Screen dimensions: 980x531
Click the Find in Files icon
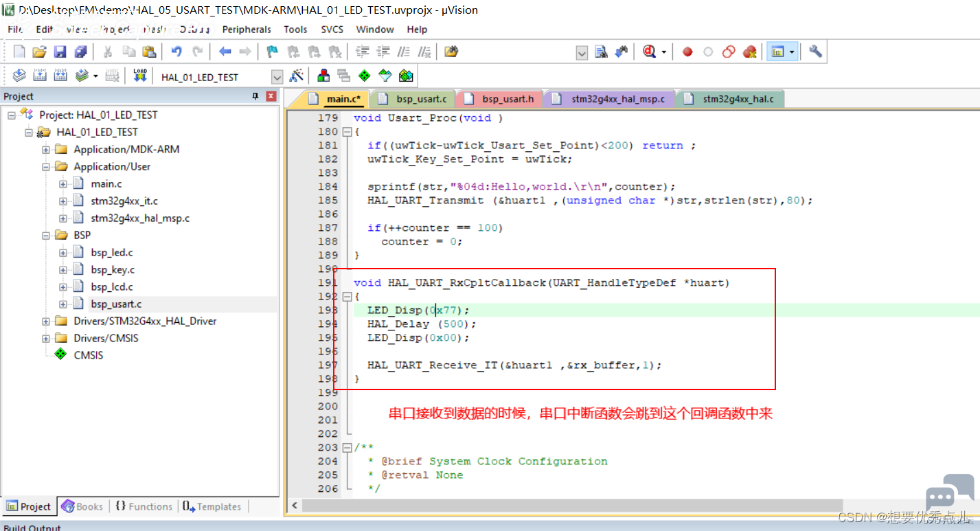[x=451, y=52]
